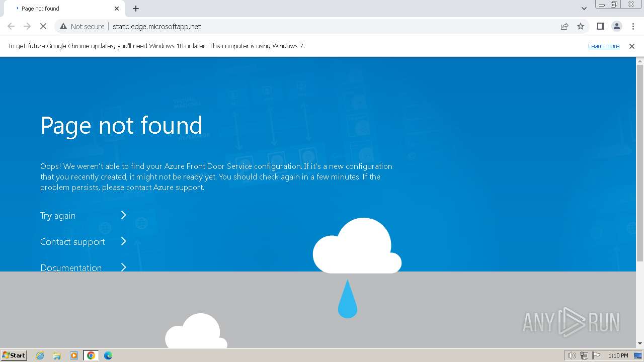Close the Page not found tab

pos(117,9)
